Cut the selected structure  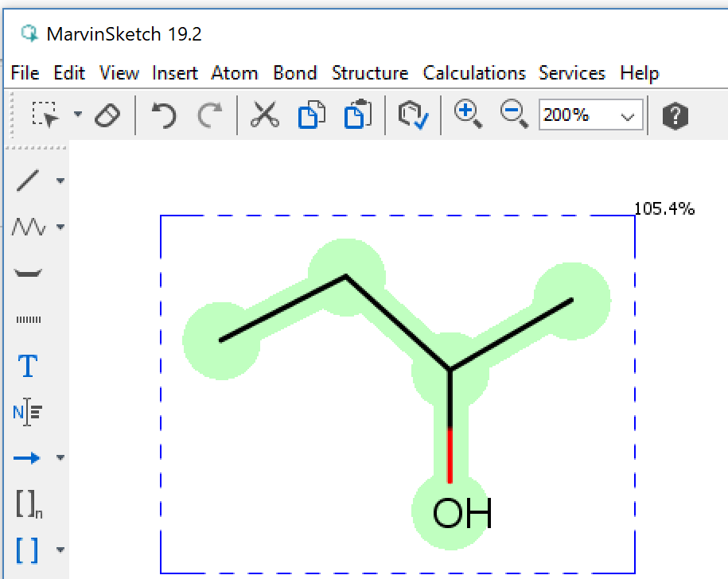click(264, 115)
